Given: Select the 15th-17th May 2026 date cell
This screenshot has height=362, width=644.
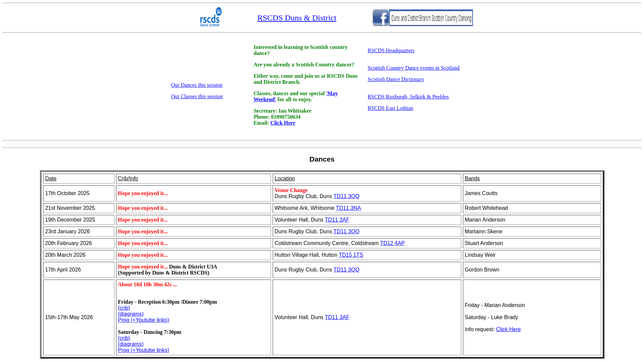Looking at the screenshot, I should pyautogui.click(x=79, y=317).
